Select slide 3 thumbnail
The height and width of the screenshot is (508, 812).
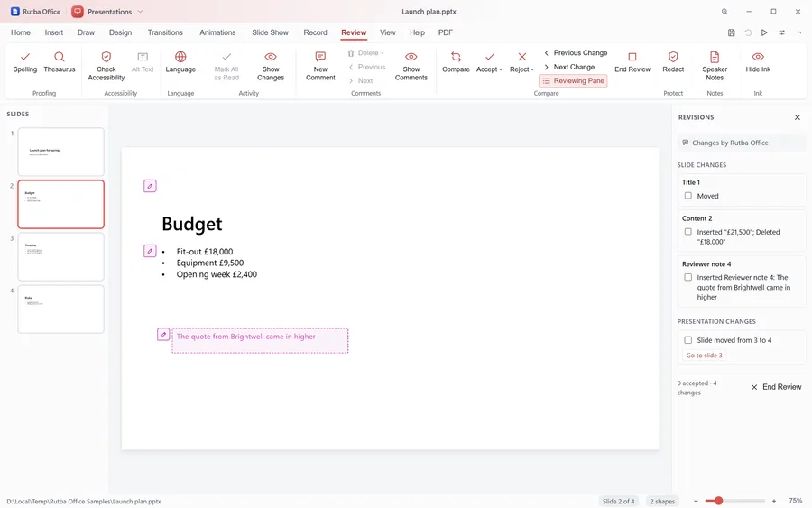(x=61, y=257)
